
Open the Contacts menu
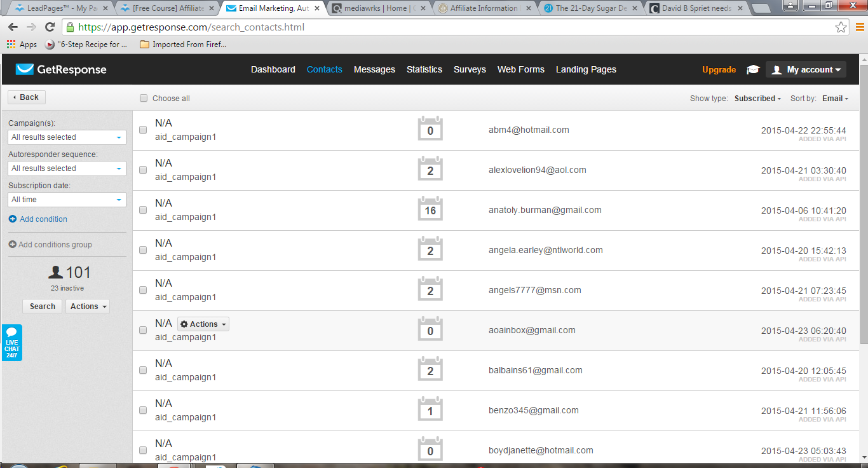(x=325, y=70)
